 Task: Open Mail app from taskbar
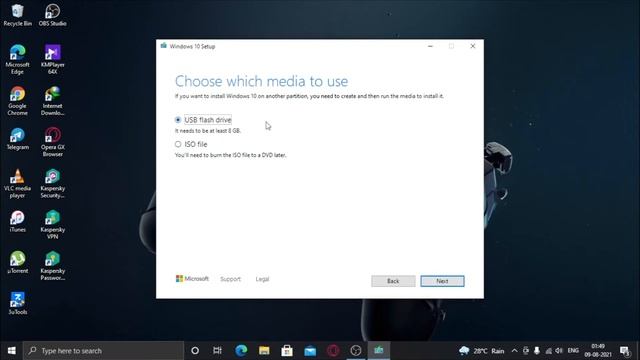coord(310,351)
